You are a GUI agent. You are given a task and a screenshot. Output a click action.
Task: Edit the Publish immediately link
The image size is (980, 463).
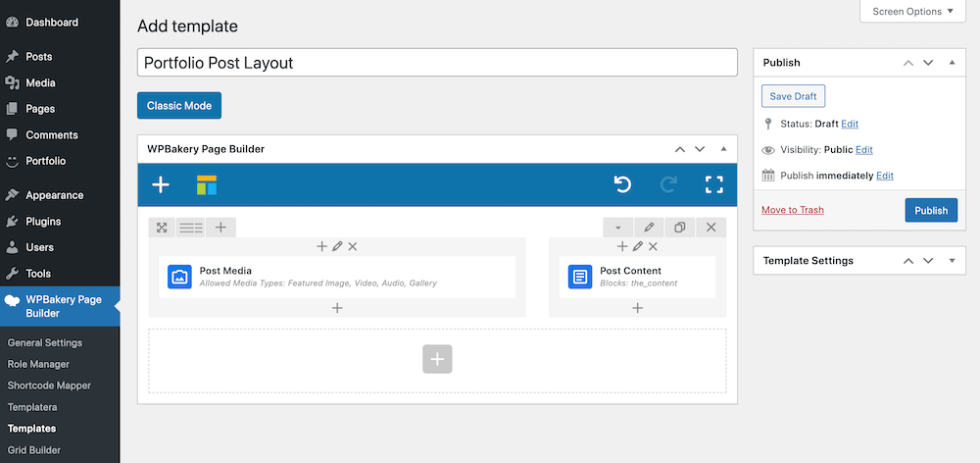(x=884, y=176)
